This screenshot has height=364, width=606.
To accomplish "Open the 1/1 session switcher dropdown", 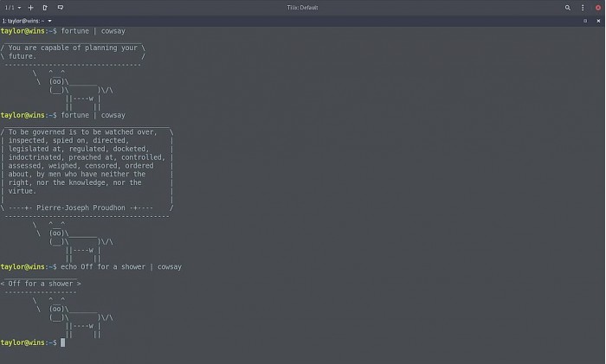I will pyautogui.click(x=13, y=7).
